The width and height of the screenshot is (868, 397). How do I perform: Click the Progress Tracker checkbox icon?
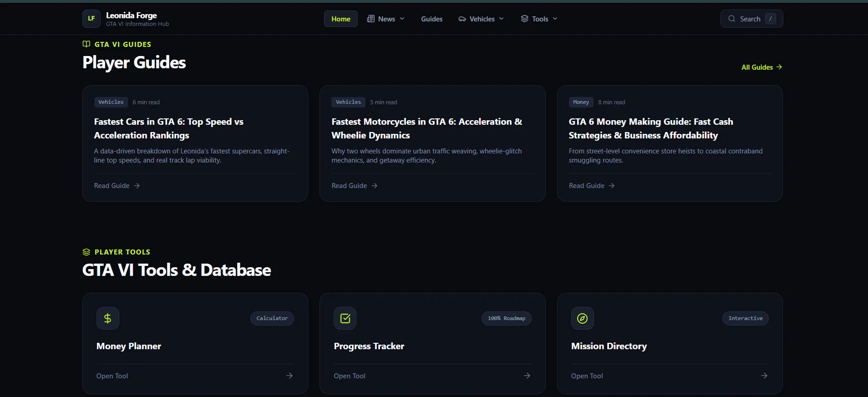(x=345, y=318)
